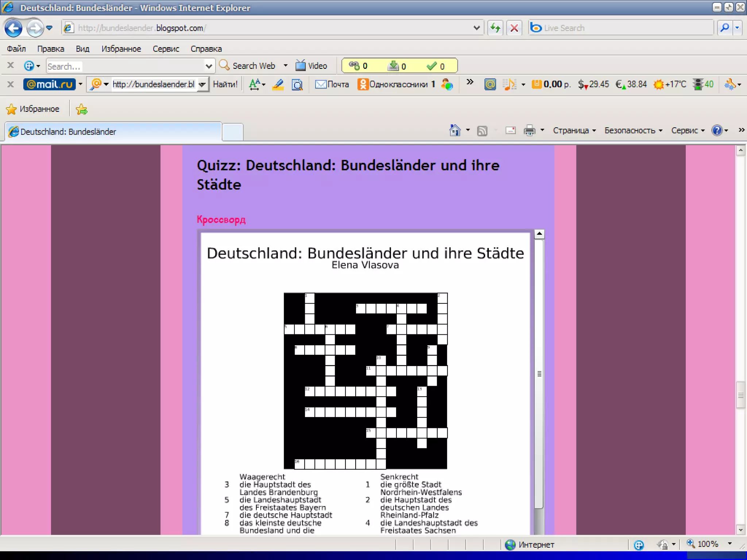Click the Найти! search button
Screen dimensions: 747x560
pos(225,85)
